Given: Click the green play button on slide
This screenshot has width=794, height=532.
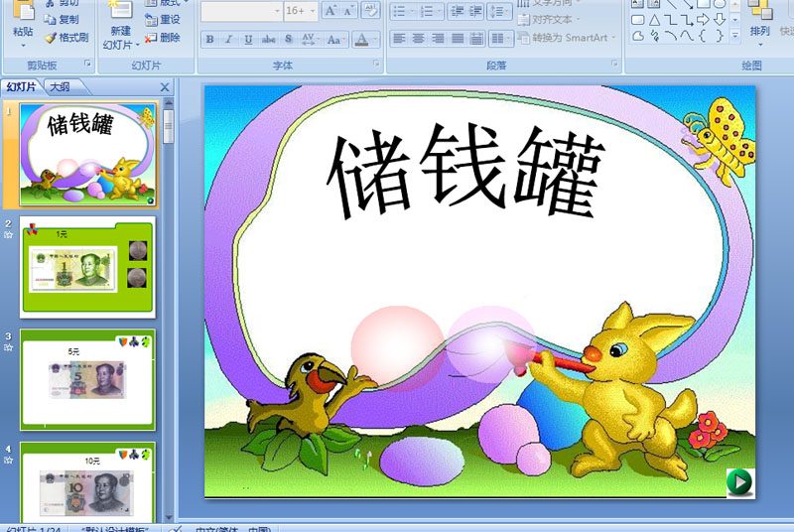Looking at the screenshot, I should [739, 481].
